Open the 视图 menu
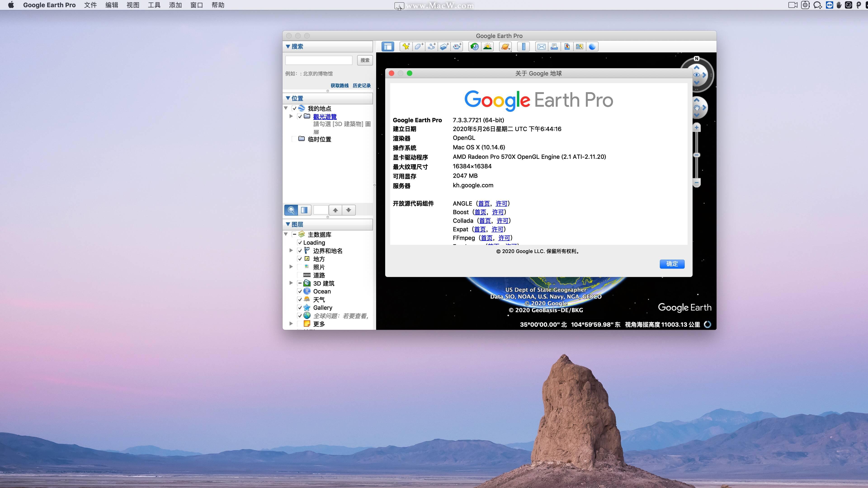Viewport: 868px width, 488px height. pyautogui.click(x=132, y=5)
